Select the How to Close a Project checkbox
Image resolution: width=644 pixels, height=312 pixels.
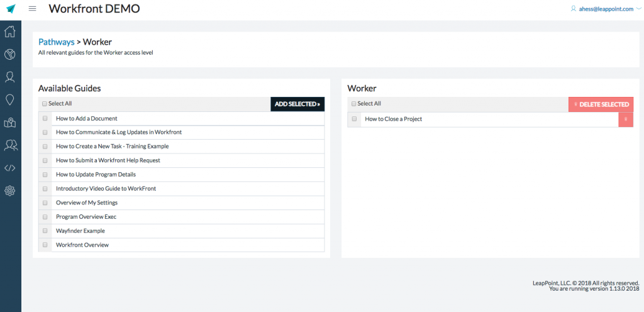[355, 119]
